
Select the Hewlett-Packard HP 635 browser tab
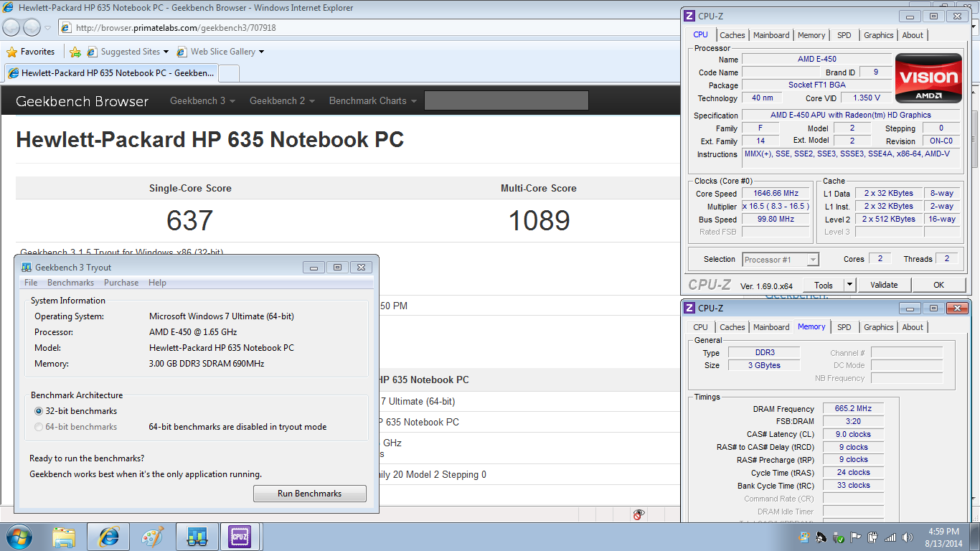(110, 73)
